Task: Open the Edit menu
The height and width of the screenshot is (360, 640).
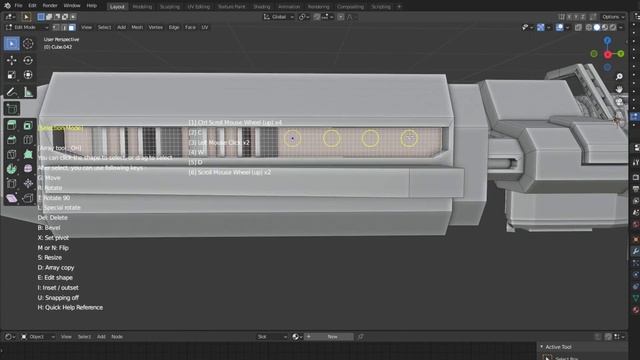Action: click(32, 6)
